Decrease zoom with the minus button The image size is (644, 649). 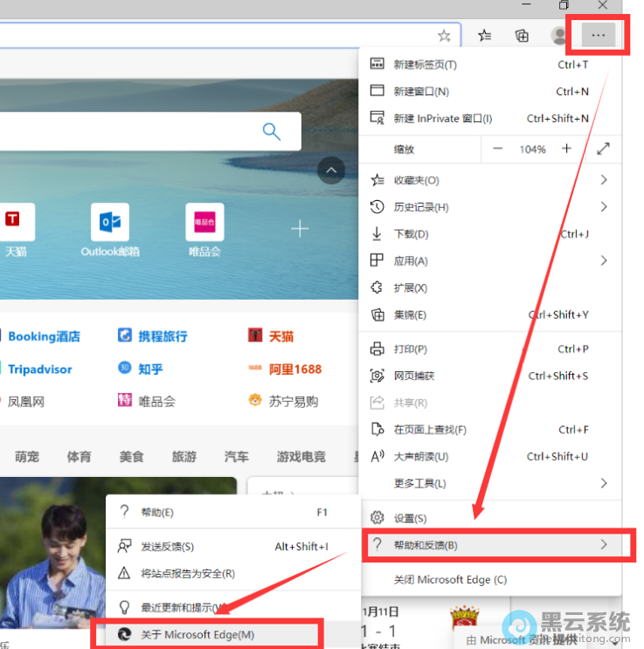(x=498, y=149)
